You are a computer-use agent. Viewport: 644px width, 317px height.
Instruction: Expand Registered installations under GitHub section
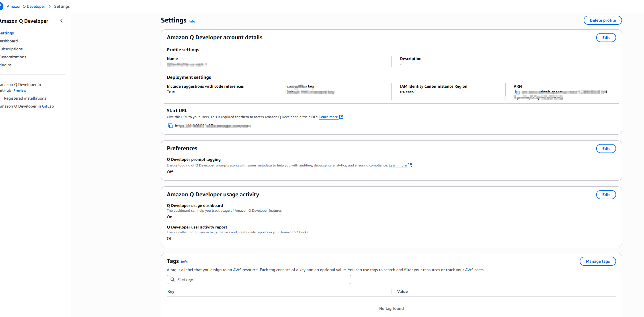(x=25, y=98)
